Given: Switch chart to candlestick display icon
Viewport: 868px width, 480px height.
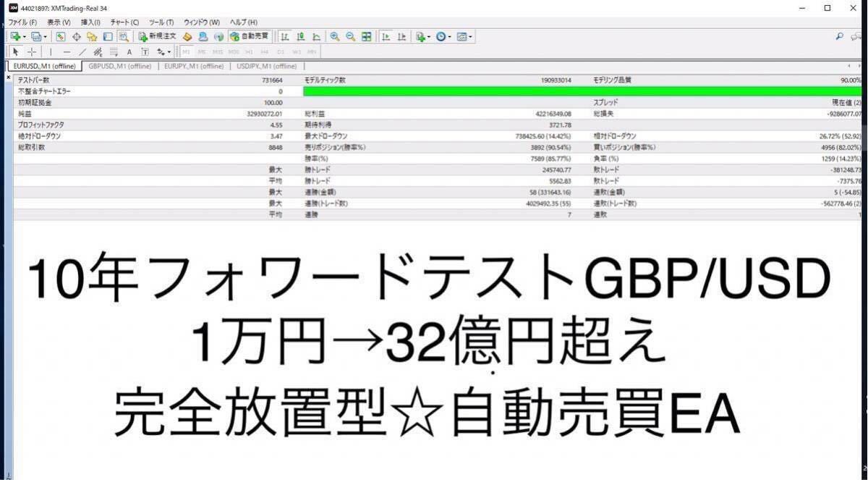Looking at the screenshot, I should point(300,36).
